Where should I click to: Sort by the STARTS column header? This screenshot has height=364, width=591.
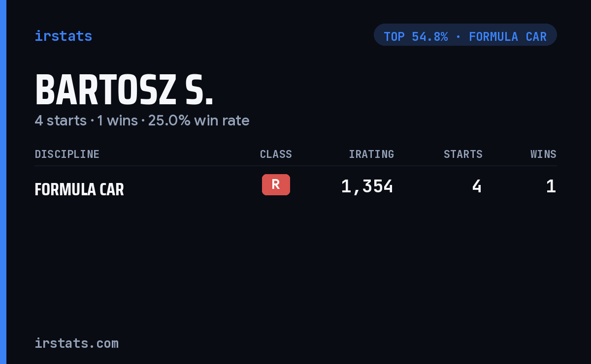(x=463, y=154)
